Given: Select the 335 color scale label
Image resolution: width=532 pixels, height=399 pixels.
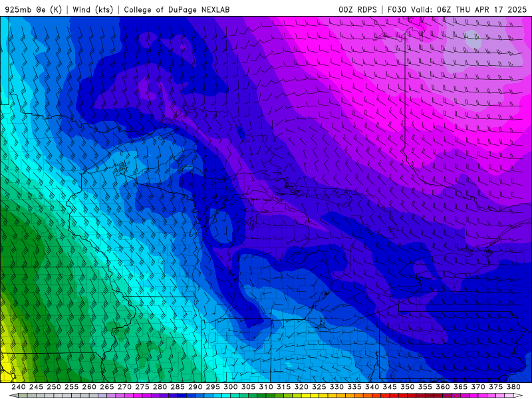Looking at the screenshot, I should pos(354,387).
